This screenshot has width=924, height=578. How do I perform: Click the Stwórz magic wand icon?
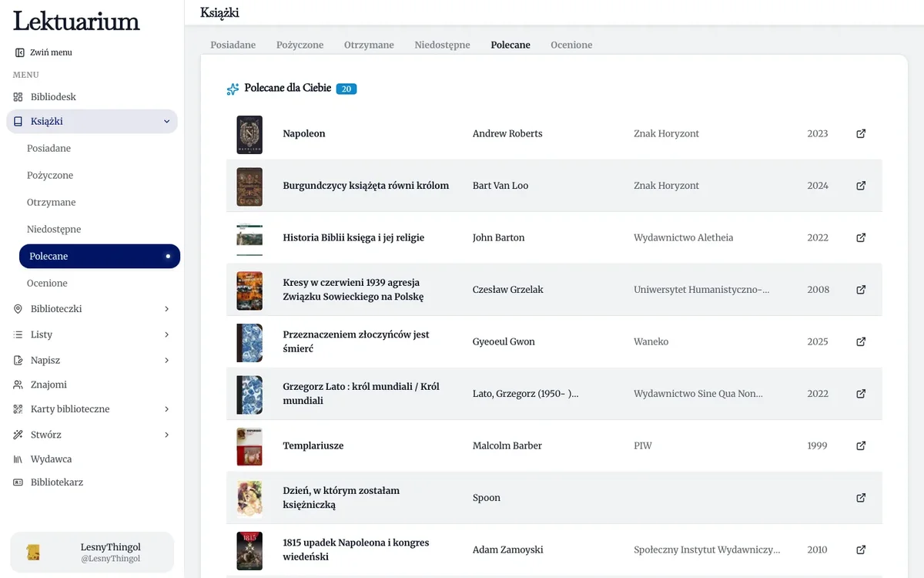point(18,435)
